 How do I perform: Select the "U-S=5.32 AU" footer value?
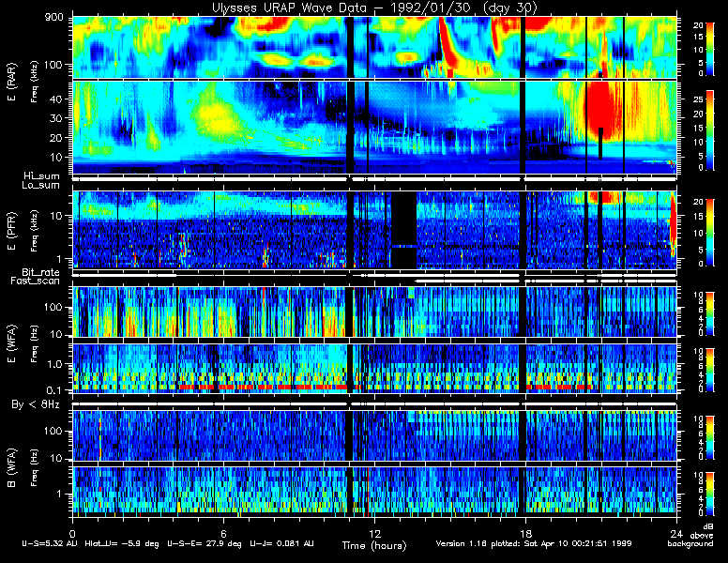click(50, 543)
